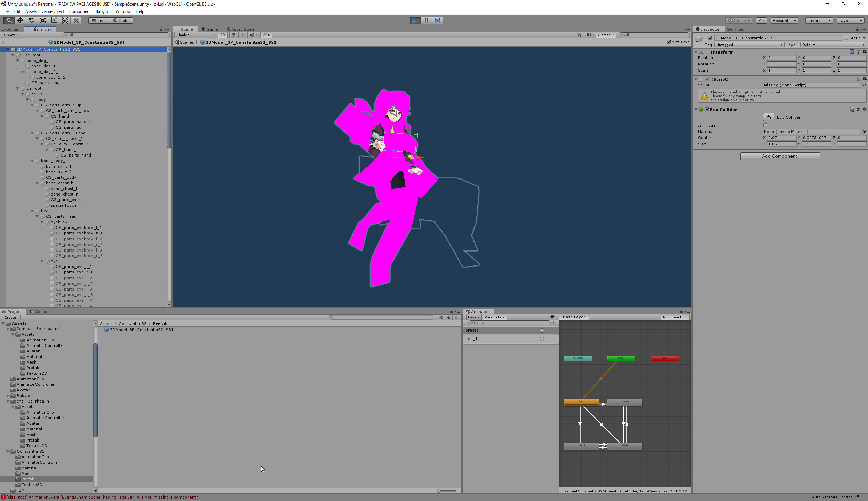Open the Shaded draw mode dropdown
The width and height of the screenshot is (868, 501).
point(195,35)
